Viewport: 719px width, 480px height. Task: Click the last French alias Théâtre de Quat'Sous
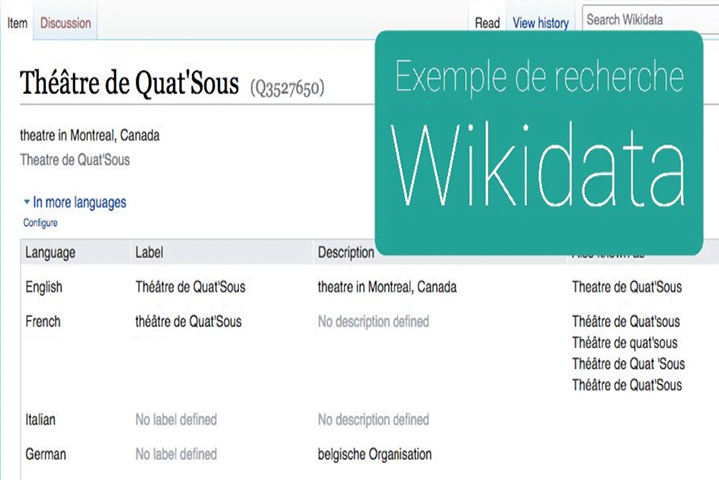coord(627,385)
